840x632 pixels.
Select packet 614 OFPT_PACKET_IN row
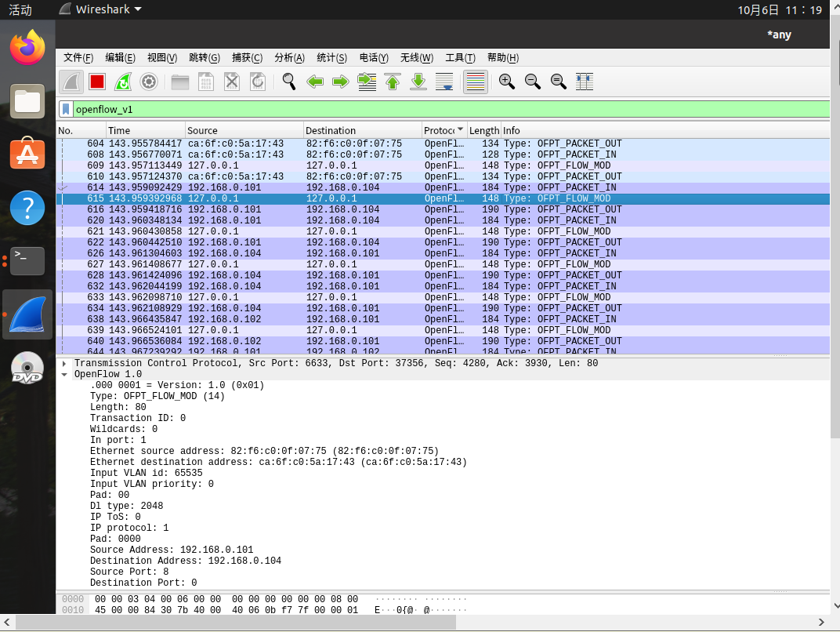click(443, 187)
